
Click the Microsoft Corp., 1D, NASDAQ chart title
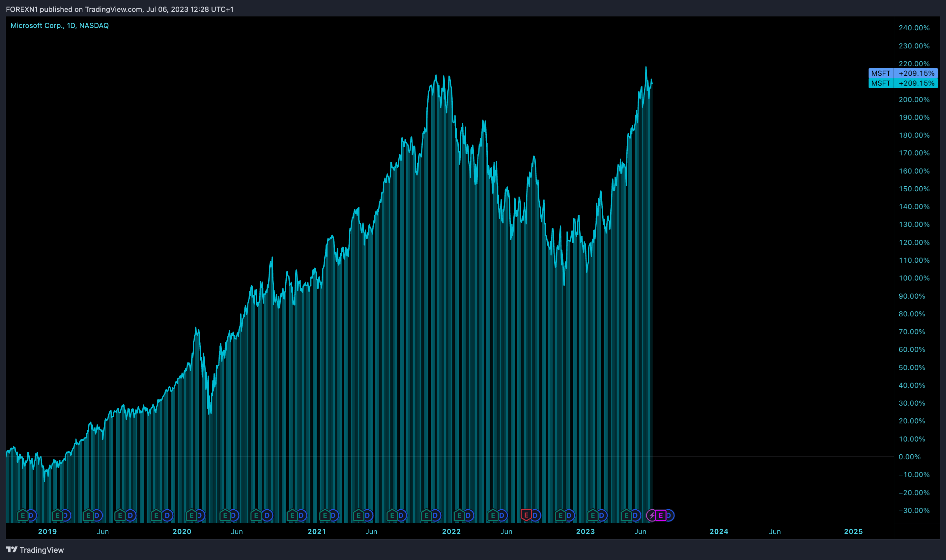60,26
